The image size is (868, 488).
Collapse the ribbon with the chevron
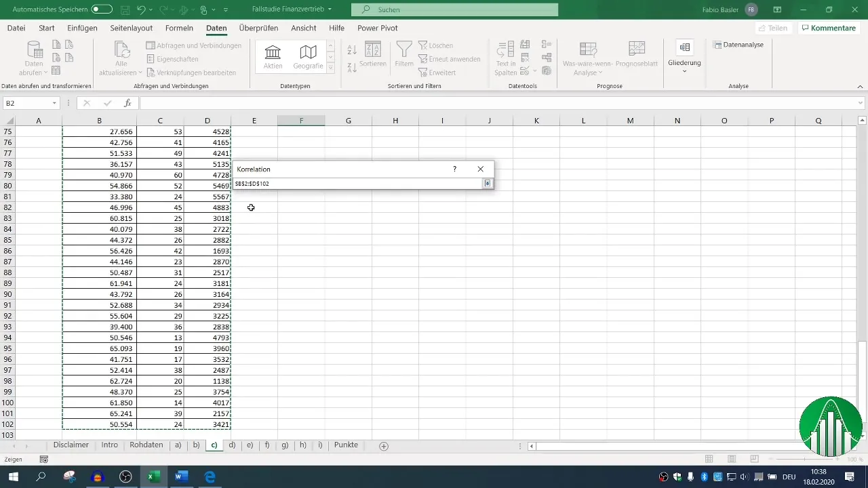click(861, 87)
